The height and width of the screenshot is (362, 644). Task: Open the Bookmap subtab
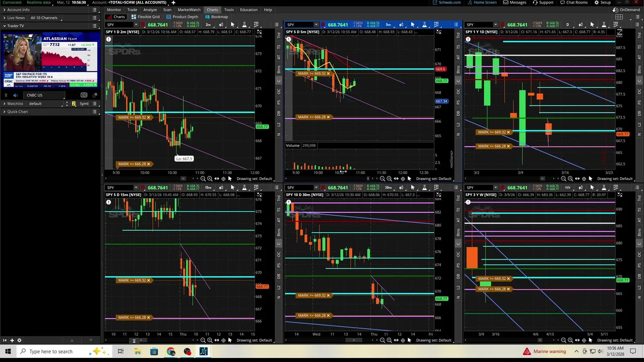coord(216,17)
